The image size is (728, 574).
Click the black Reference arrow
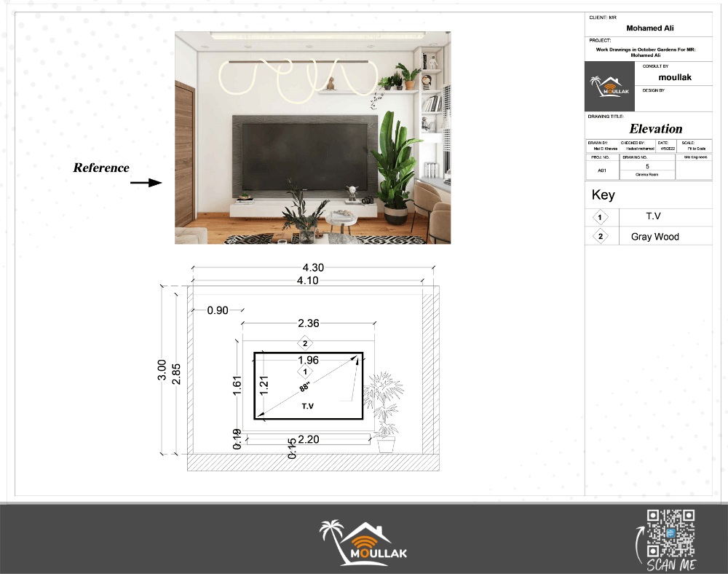coord(146,183)
